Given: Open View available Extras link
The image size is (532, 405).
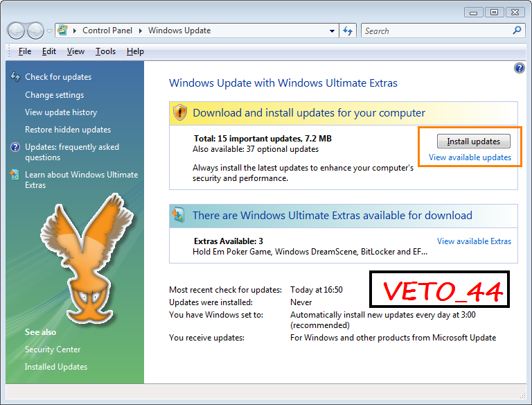Looking at the screenshot, I should tap(474, 241).
